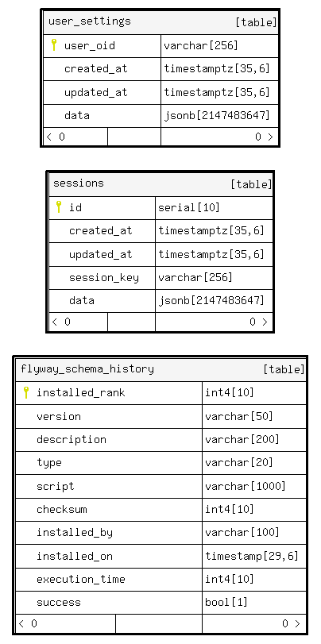Click the data column in user_settings
Screen dimensions: 321x644
tap(77, 115)
